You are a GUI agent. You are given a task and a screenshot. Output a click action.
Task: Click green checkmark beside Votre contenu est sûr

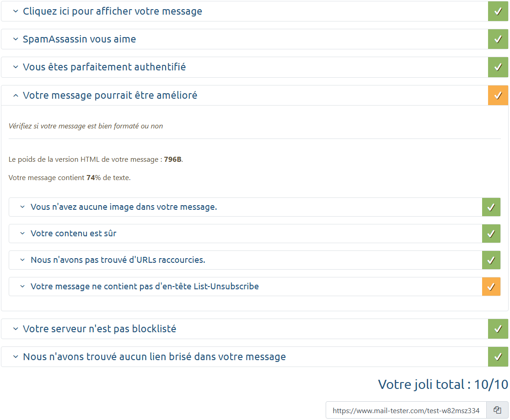click(x=491, y=234)
